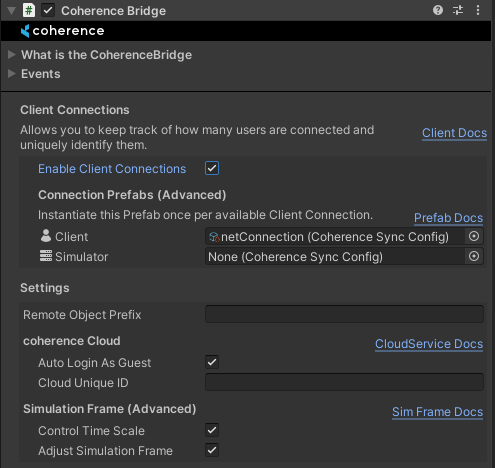Open the CloudService Docs link

point(429,344)
